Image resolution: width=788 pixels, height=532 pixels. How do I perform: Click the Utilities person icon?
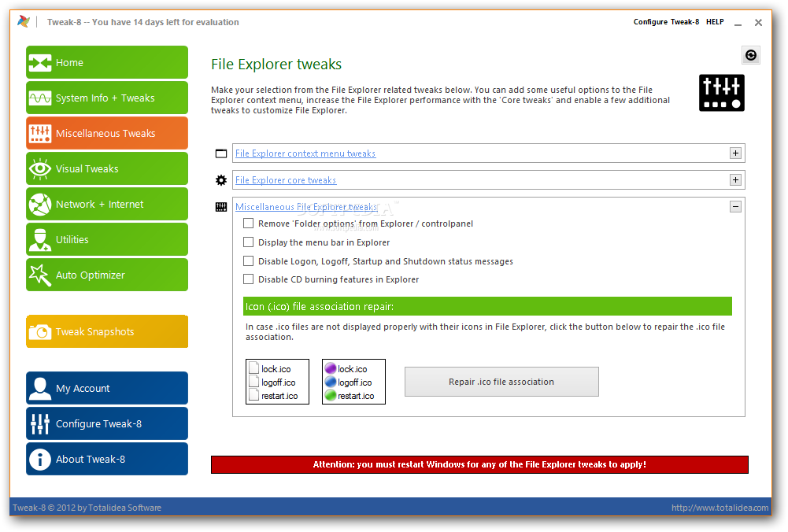[39, 239]
